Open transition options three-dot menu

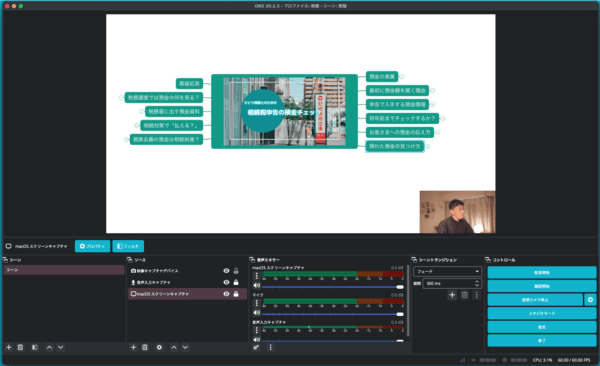476,295
